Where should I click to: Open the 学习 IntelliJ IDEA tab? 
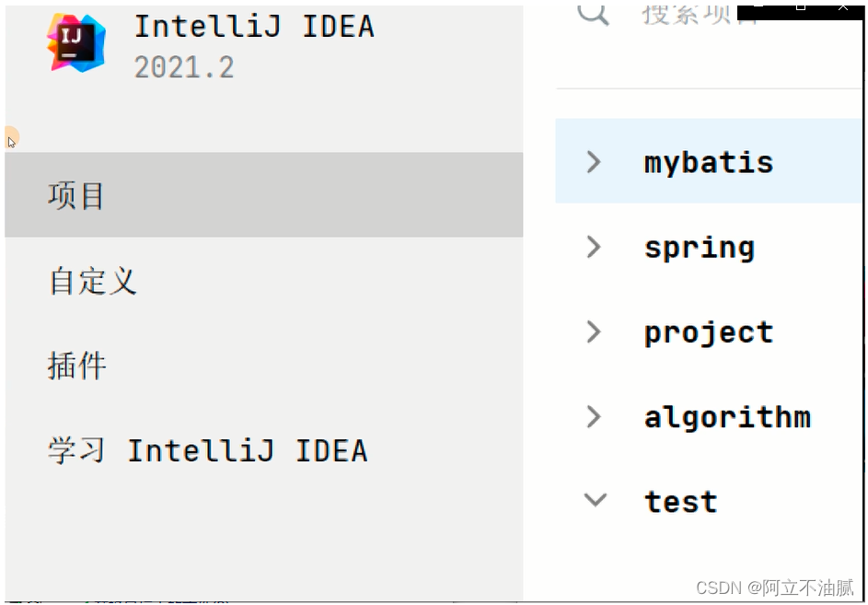[207, 450]
